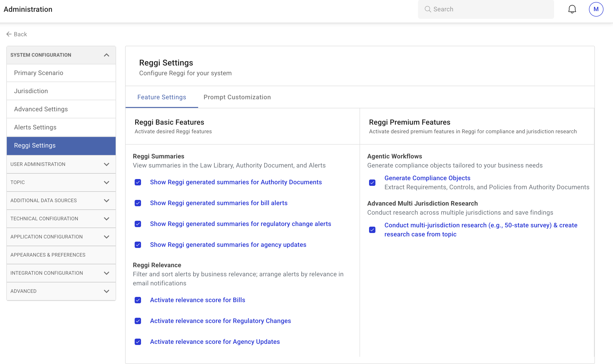Toggle summaries for bill alerts checkbox
The image size is (613, 364).
[x=138, y=203]
